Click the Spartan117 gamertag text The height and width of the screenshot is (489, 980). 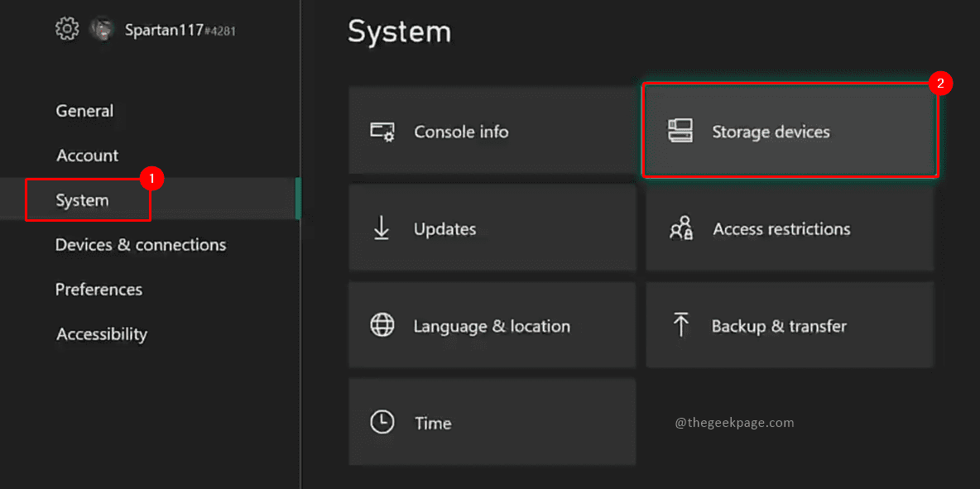coord(180,29)
